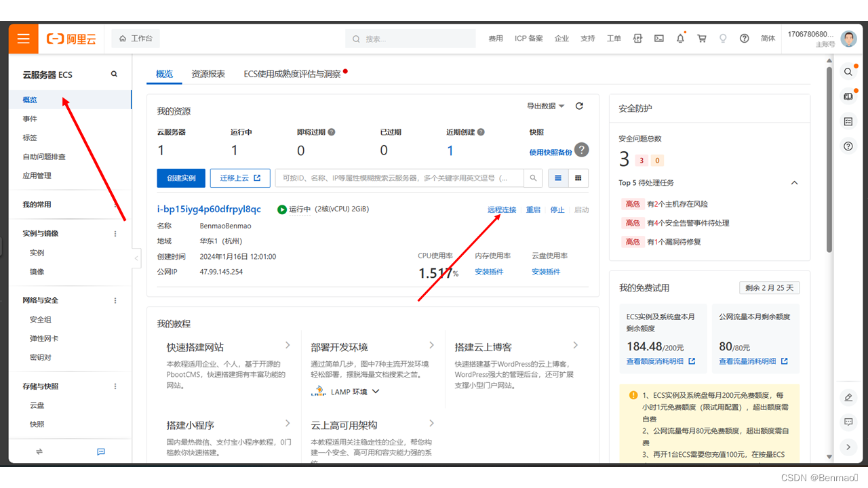Screen dimensions: 868x488
Task: Click 停止 for the instance
Action: [x=557, y=210]
